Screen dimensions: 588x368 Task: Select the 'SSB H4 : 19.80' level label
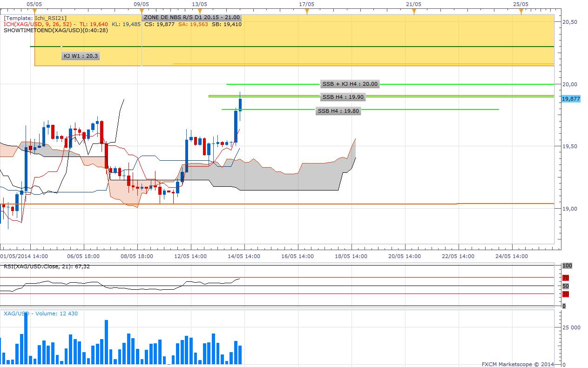coord(338,111)
